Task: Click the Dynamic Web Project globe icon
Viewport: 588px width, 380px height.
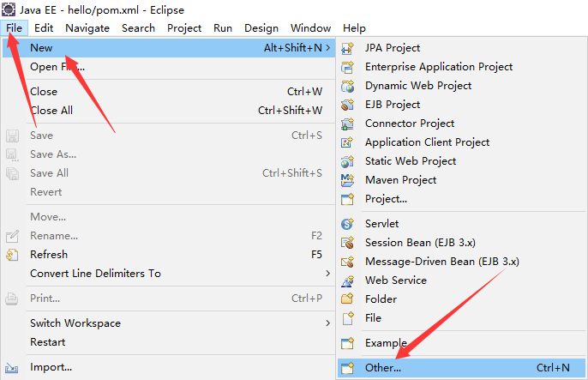Action: click(x=347, y=86)
